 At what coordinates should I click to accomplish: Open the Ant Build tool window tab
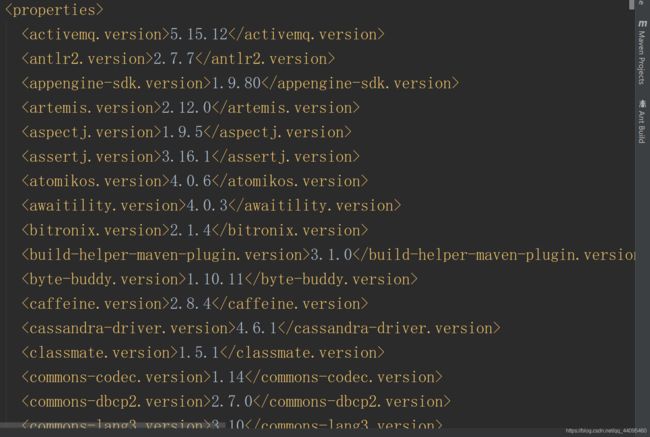642,121
